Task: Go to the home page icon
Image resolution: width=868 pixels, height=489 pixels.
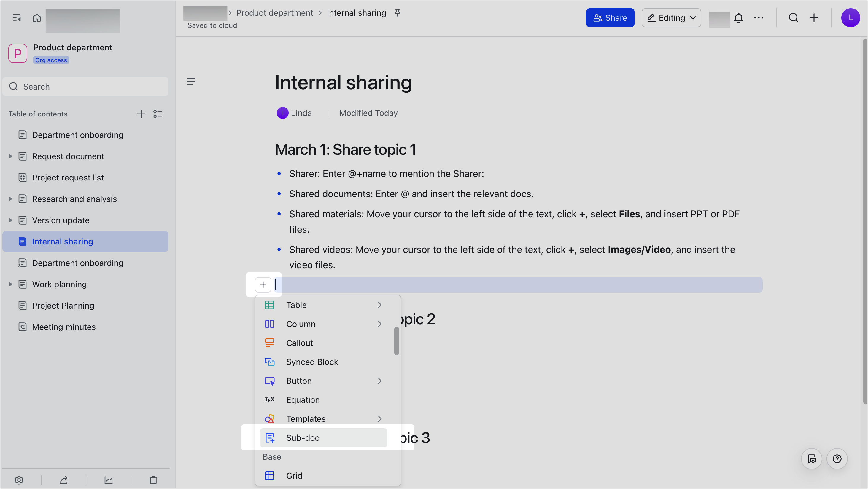Action: pyautogui.click(x=37, y=18)
